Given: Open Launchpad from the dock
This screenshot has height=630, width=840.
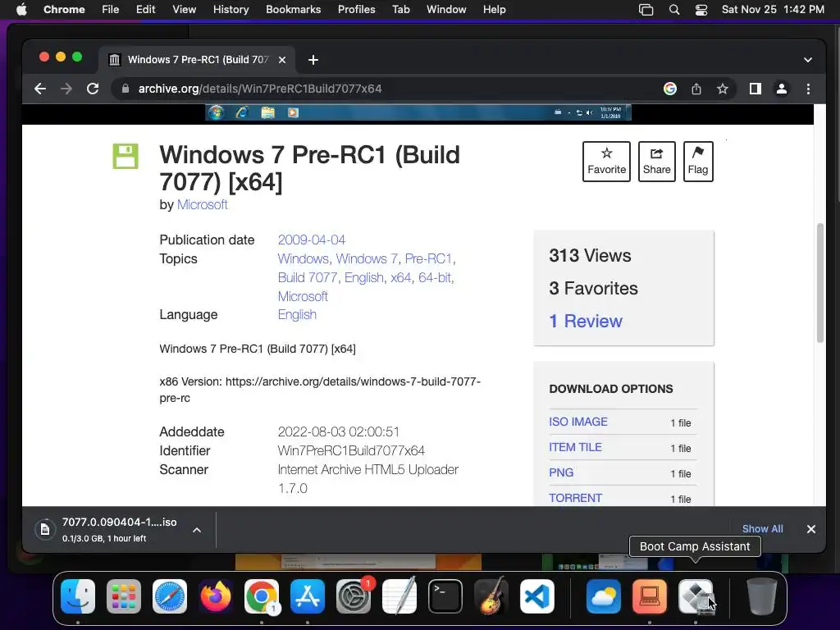Looking at the screenshot, I should pyautogui.click(x=124, y=596).
